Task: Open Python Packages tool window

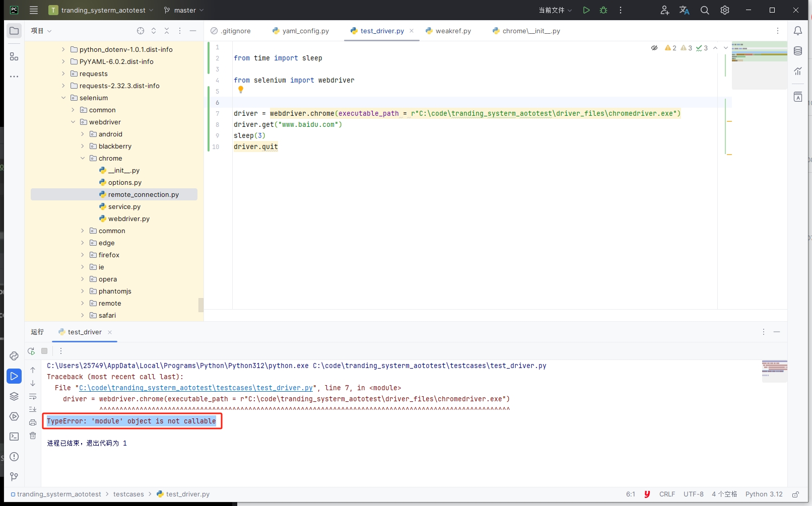Action: pos(14,356)
